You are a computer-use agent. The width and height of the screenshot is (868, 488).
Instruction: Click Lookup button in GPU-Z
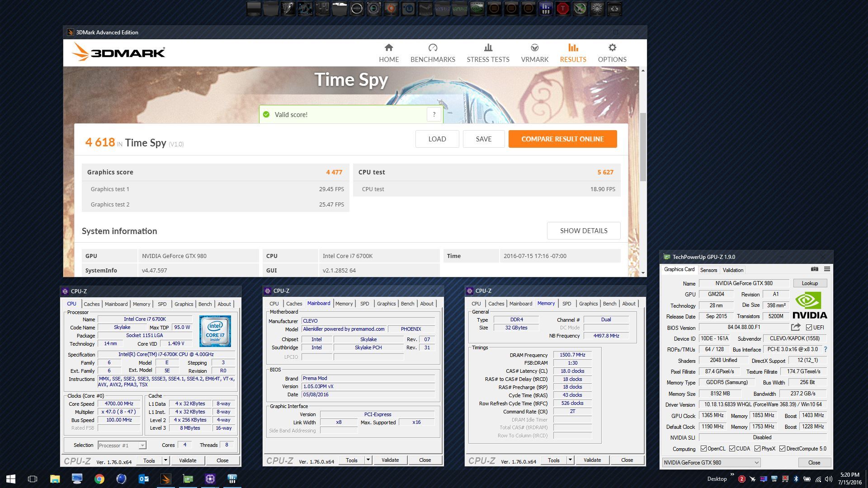810,283
